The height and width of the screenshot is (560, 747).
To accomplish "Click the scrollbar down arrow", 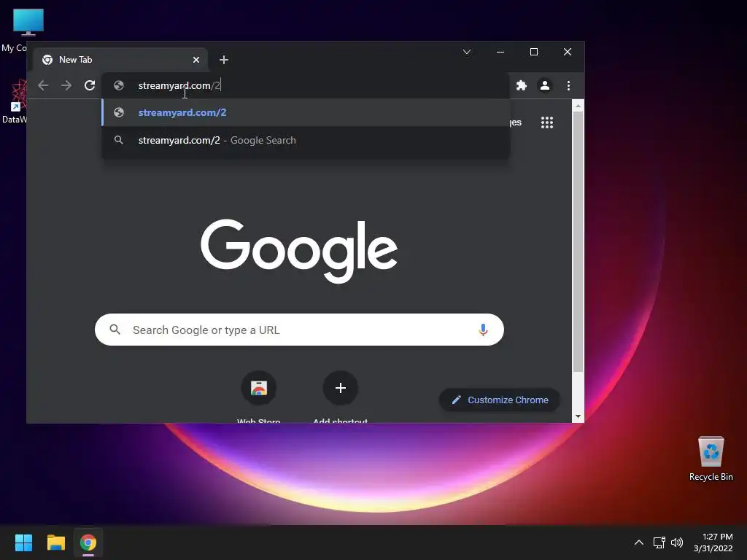I will tap(578, 416).
